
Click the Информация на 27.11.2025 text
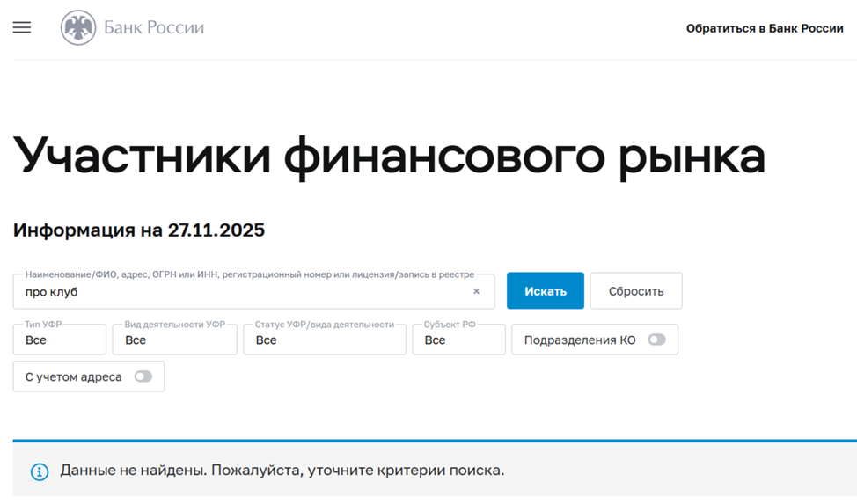point(139,230)
